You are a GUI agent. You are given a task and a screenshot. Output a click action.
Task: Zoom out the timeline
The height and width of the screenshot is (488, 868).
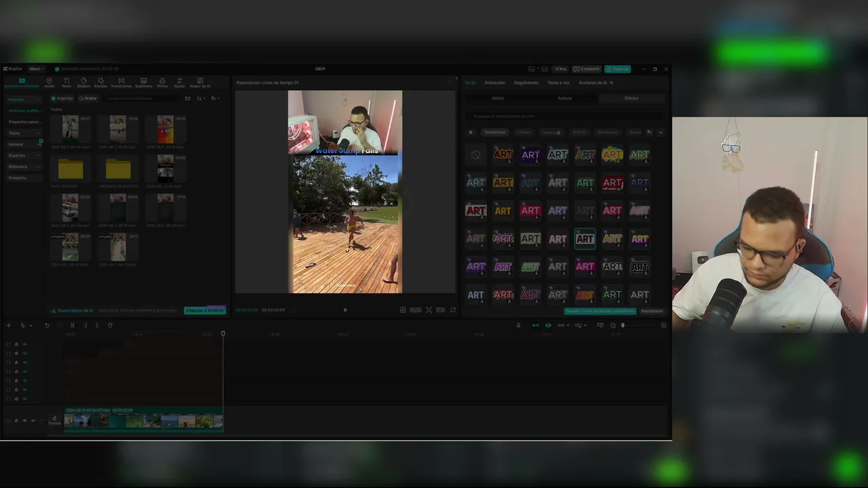(x=613, y=325)
